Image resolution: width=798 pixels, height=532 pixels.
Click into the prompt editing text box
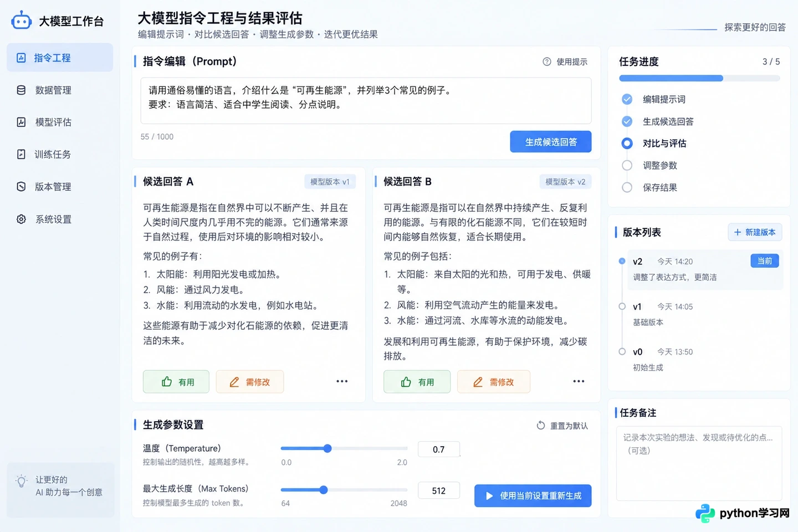click(x=366, y=100)
